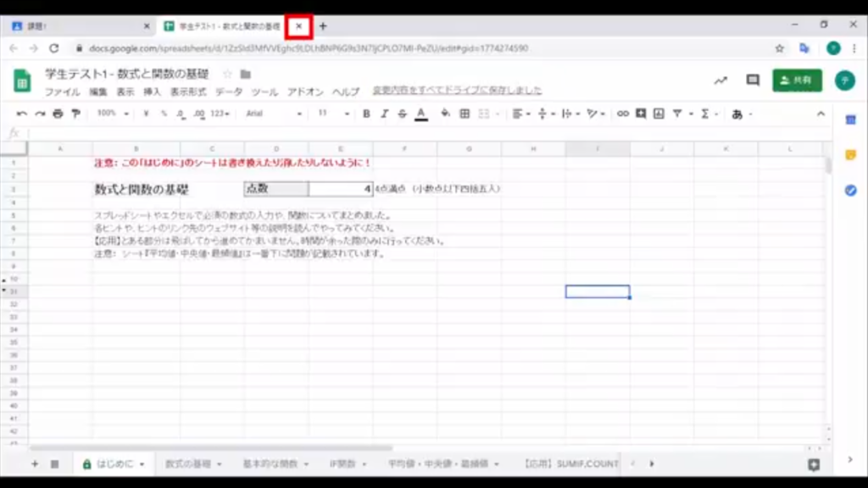Apply percent format to the cell
Screen dimensions: 868x488
point(164,114)
